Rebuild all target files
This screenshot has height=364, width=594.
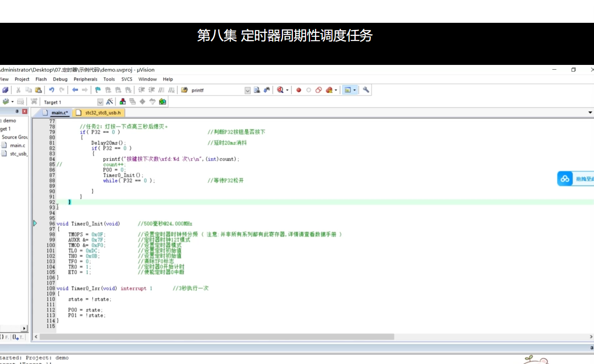tap(20, 102)
